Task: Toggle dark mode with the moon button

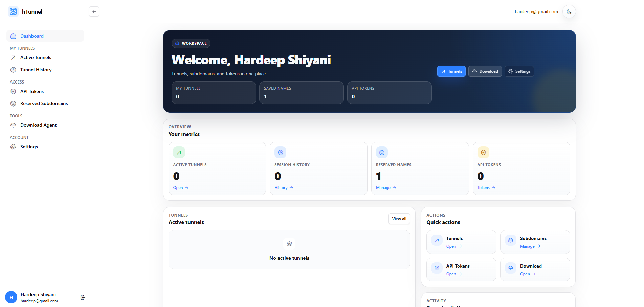Action: click(x=569, y=11)
